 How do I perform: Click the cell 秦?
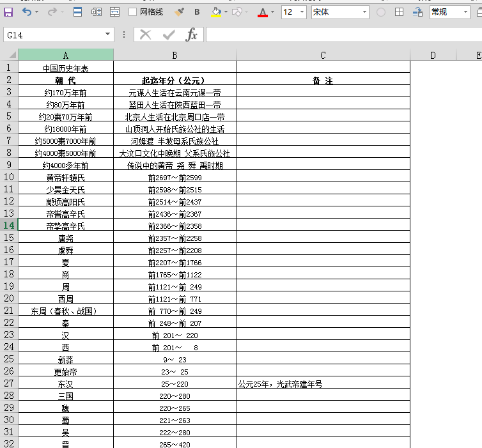tap(66, 322)
